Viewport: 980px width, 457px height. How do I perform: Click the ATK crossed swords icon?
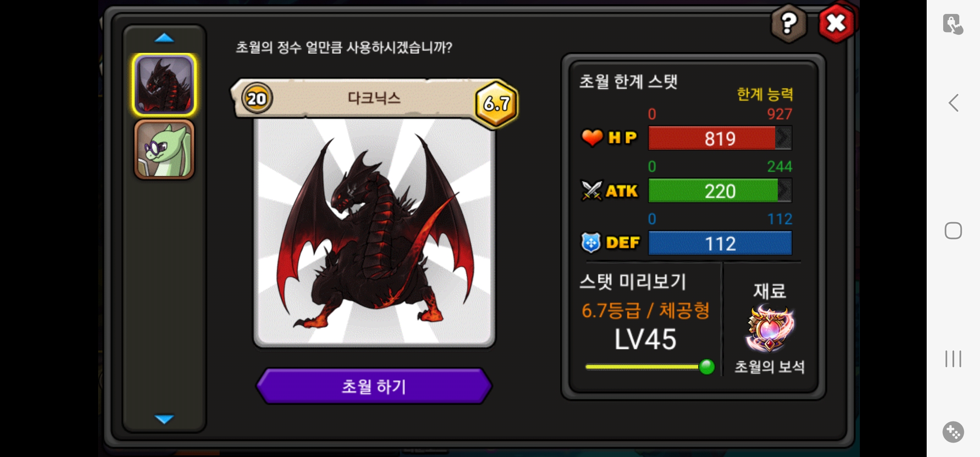592,190
